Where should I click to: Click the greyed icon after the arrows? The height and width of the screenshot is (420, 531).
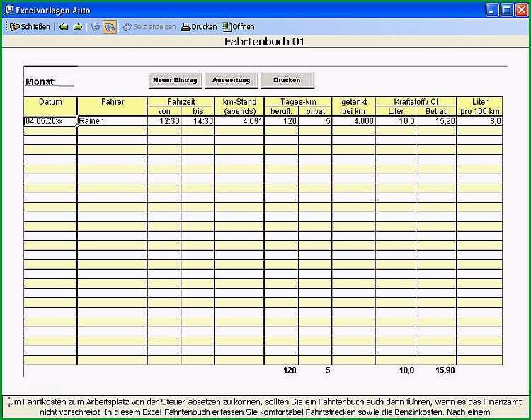[96, 27]
